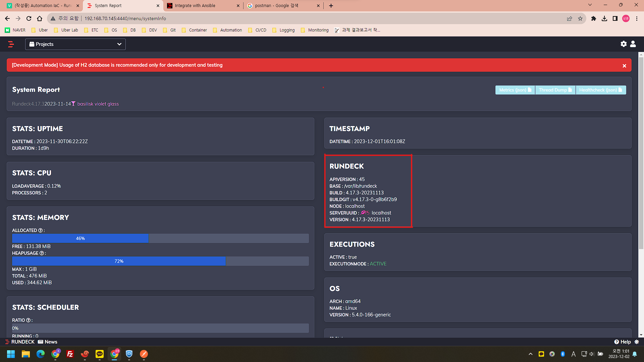Open File Explorer from the taskbar
This screenshot has height=362, width=644.
click(26, 354)
